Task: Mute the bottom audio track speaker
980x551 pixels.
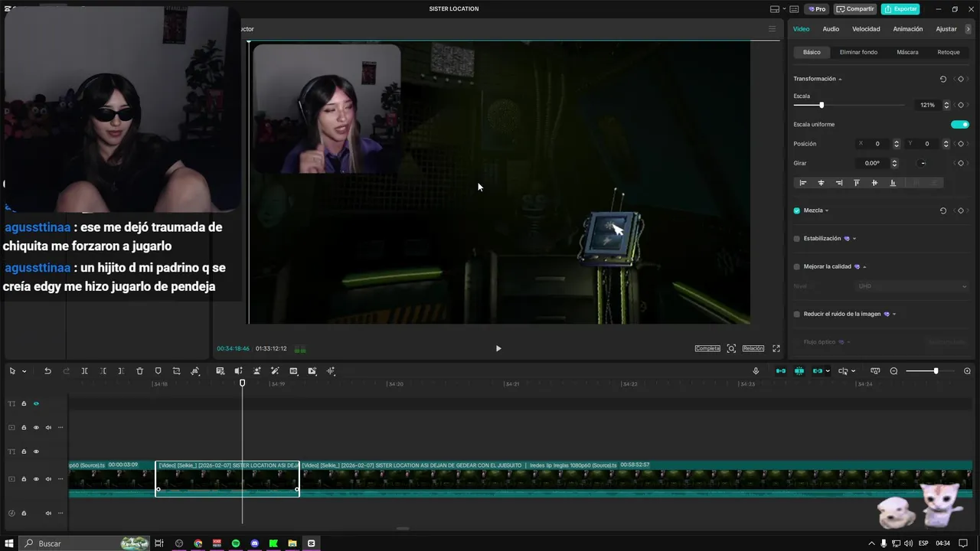Action: point(48,513)
